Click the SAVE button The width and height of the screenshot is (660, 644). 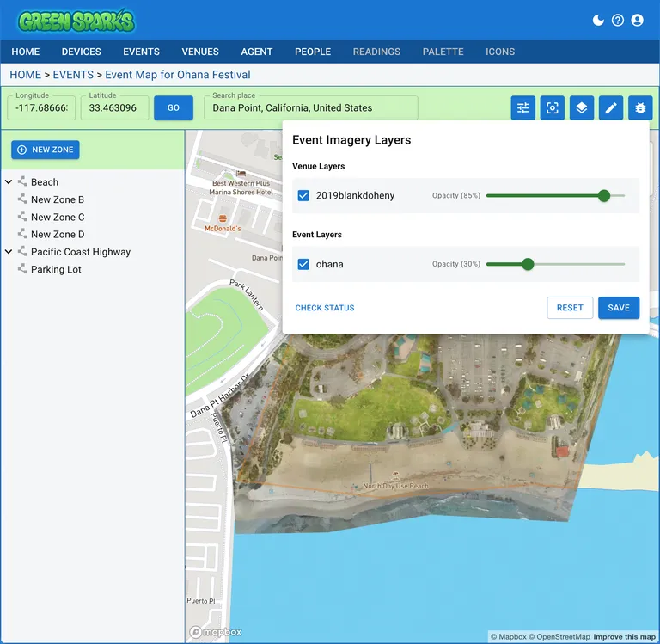click(619, 308)
